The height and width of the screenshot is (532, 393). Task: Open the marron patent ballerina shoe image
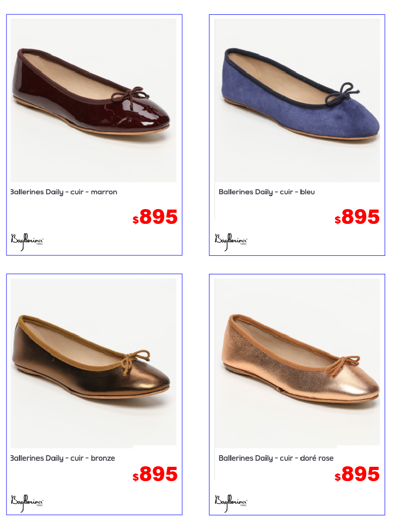click(93, 100)
